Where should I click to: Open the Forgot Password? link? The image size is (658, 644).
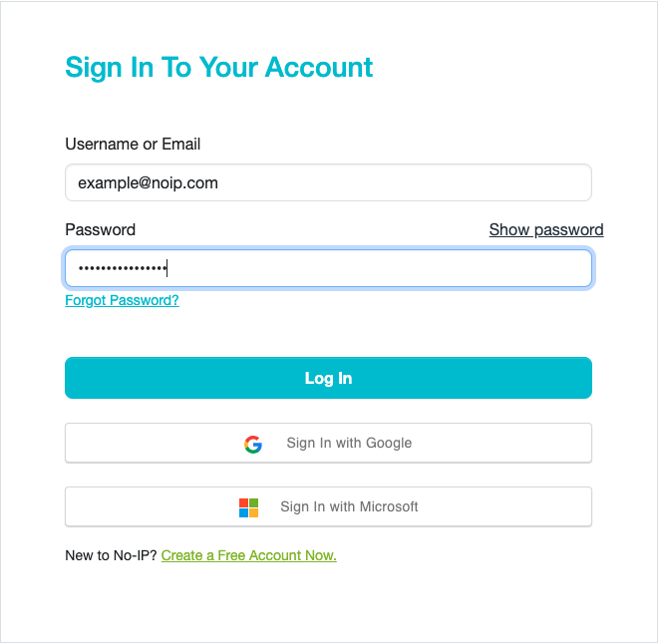(x=122, y=300)
